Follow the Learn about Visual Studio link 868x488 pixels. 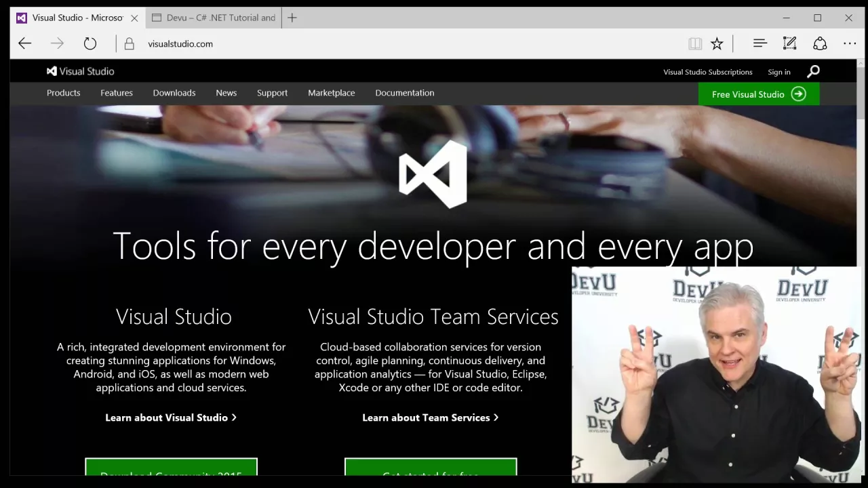coord(171,418)
